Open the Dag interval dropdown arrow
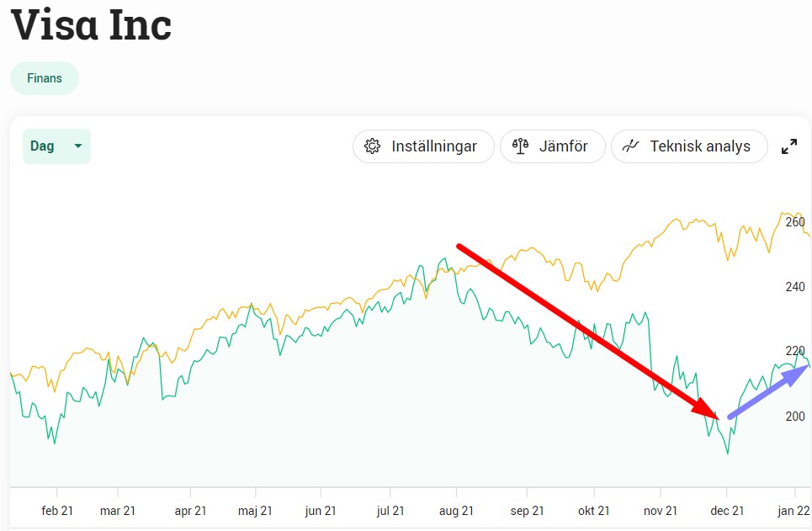This screenshot has width=812, height=531. point(78,146)
